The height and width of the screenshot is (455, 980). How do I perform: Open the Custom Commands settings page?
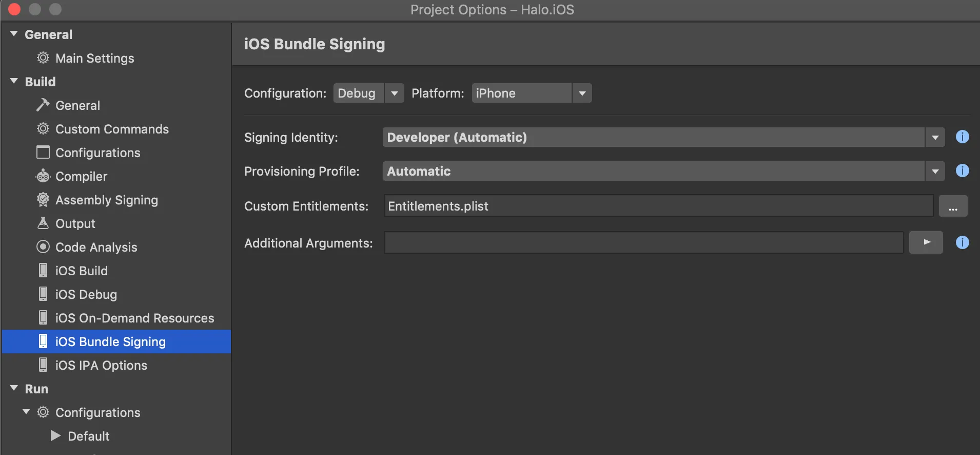112,129
